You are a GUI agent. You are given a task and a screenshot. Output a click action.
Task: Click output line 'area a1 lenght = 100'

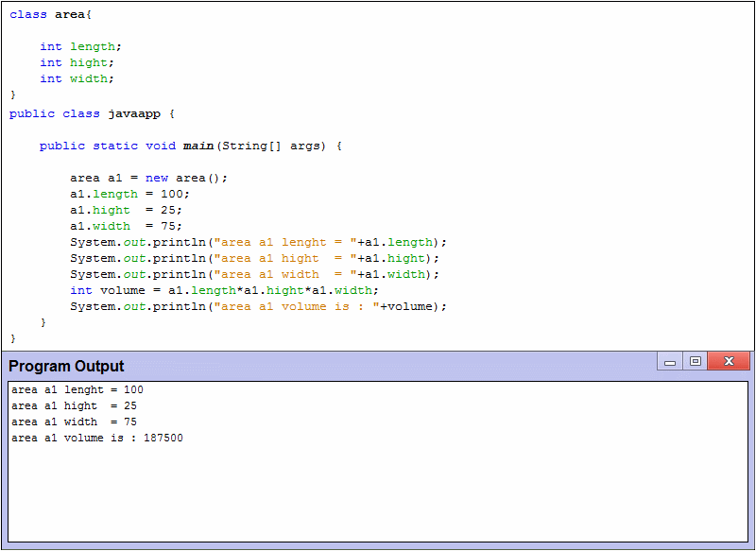tap(77, 389)
